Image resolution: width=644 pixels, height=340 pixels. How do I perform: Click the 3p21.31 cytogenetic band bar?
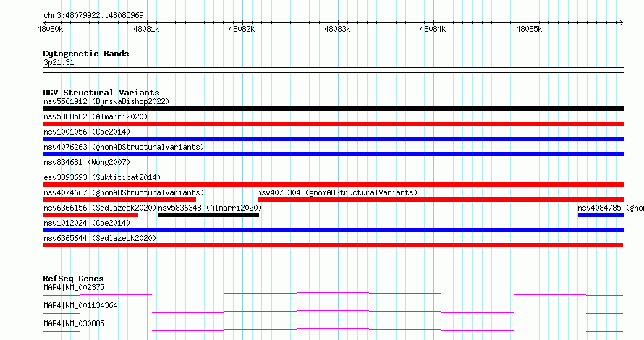[x=333, y=70]
